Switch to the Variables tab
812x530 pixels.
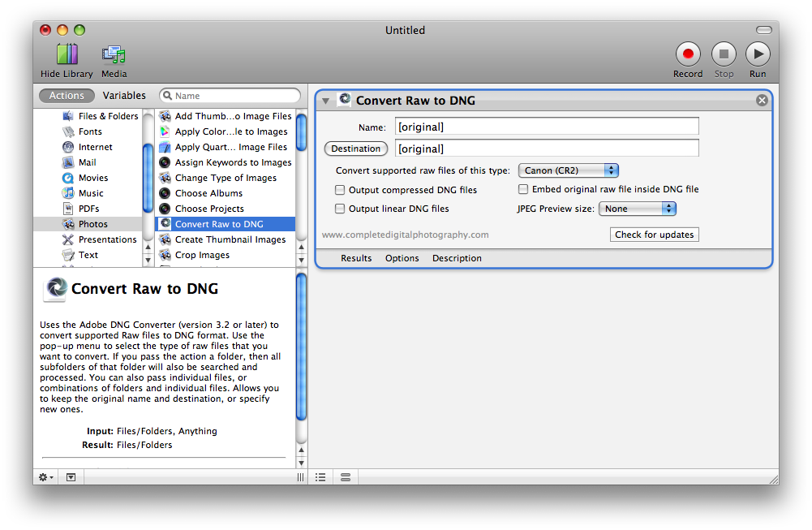tap(124, 96)
